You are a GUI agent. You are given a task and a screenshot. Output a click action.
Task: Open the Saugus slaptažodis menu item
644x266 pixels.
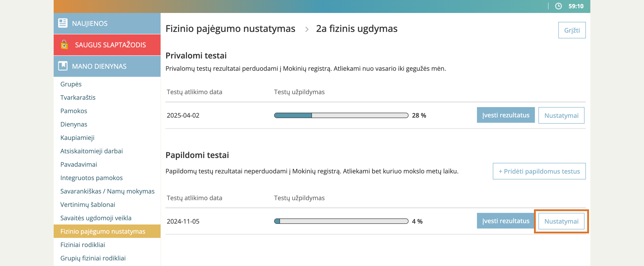click(x=110, y=45)
